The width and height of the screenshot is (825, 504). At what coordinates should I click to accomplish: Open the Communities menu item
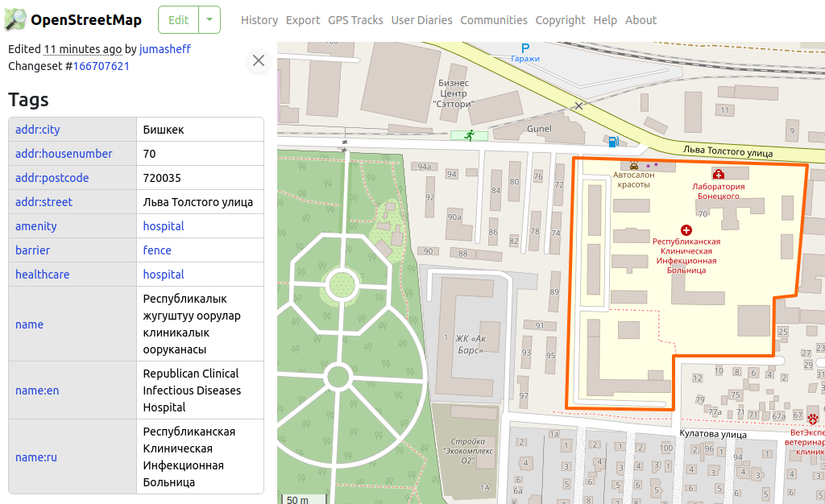tap(494, 20)
